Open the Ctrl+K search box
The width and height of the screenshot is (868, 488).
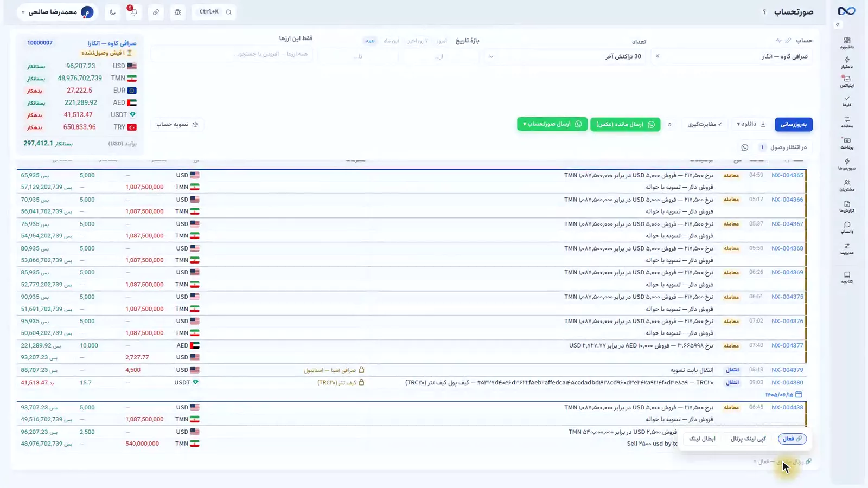(214, 12)
